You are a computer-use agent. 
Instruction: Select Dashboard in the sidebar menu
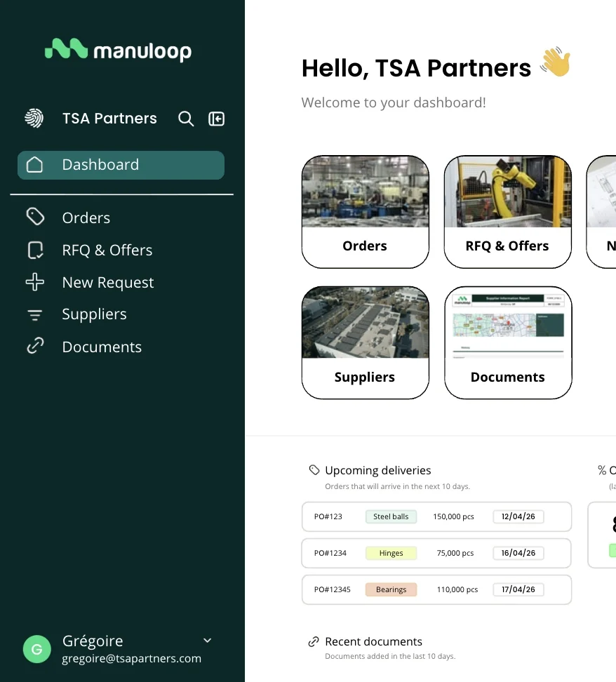(x=121, y=165)
